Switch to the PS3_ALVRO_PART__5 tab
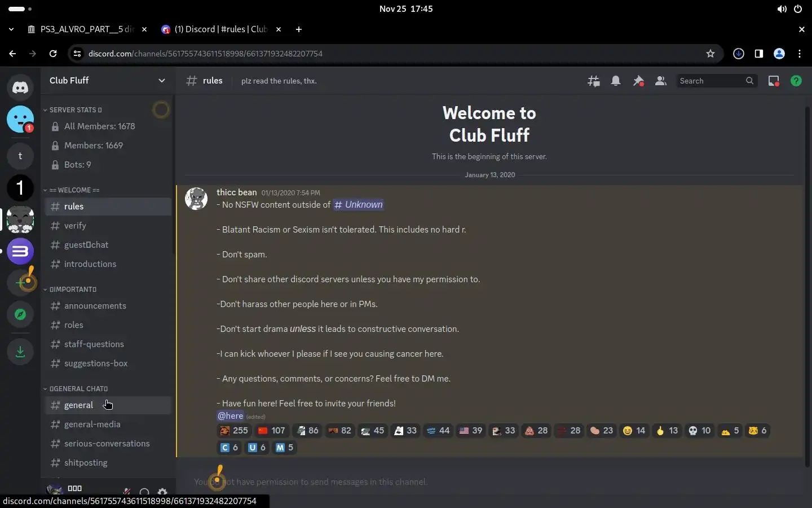Viewport: 812px width, 508px height. tap(87, 29)
